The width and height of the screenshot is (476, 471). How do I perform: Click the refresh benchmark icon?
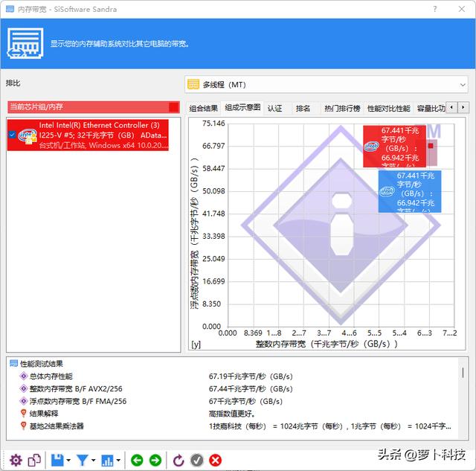(x=178, y=461)
